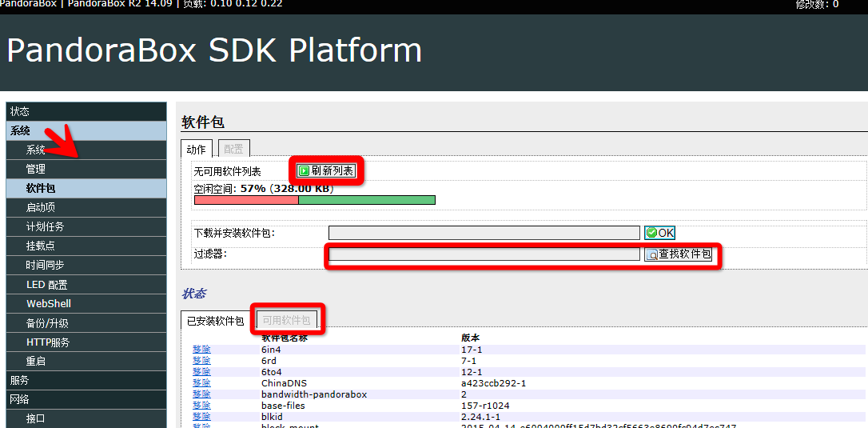The width and height of the screenshot is (868, 428).
Task: Click version text a423ccb292-1
Action: point(493,383)
